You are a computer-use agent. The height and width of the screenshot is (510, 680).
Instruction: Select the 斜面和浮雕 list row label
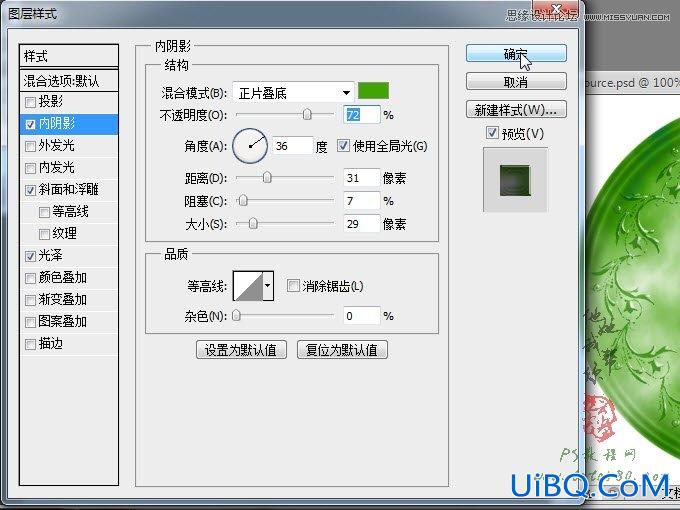(x=69, y=190)
